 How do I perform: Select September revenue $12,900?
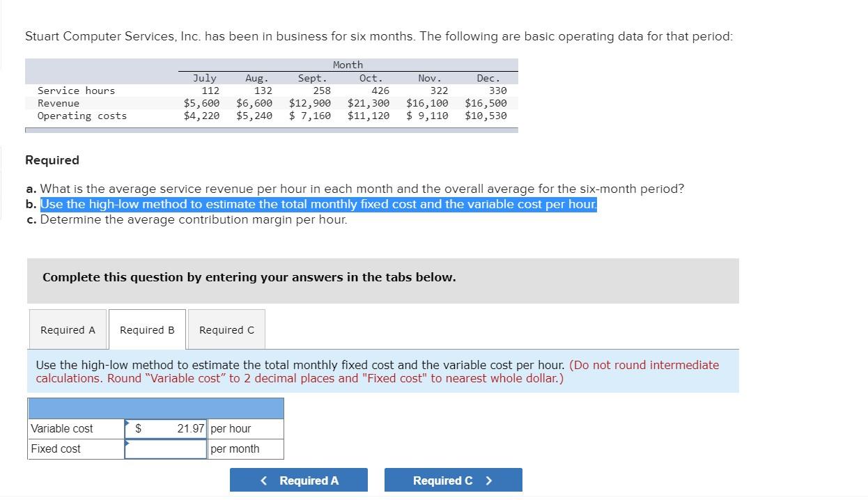click(x=310, y=103)
